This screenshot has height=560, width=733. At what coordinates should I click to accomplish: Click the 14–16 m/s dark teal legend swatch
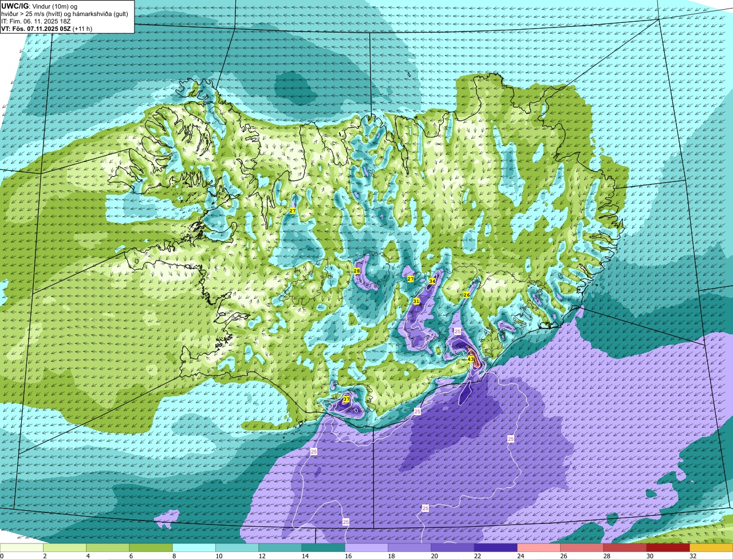pos(324,547)
